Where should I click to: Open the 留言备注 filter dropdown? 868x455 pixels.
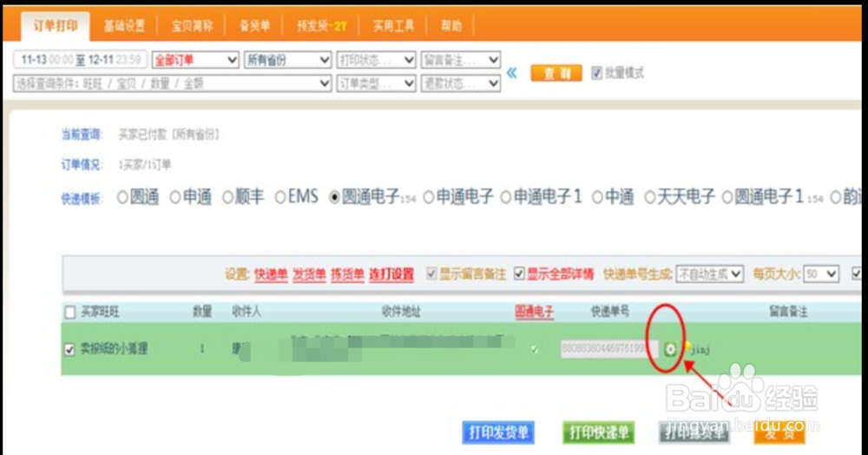[x=461, y=60]
